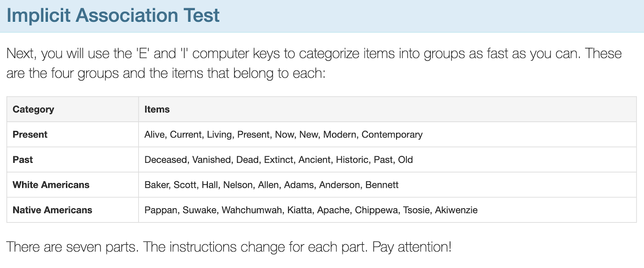Image resolution: width=644 pixels, height=268 pixels.
Task: Select the Past category row label
Action: click(23, 160)
